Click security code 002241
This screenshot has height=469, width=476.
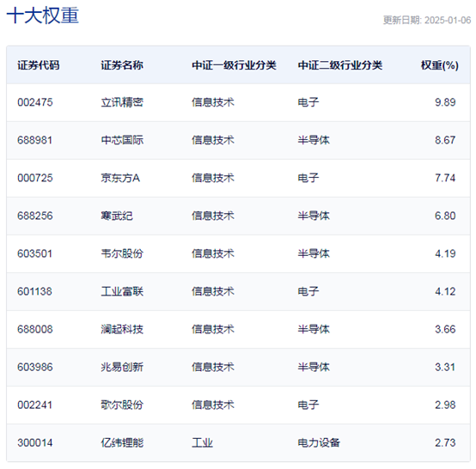pyautogui.click(x=35, y=405)
